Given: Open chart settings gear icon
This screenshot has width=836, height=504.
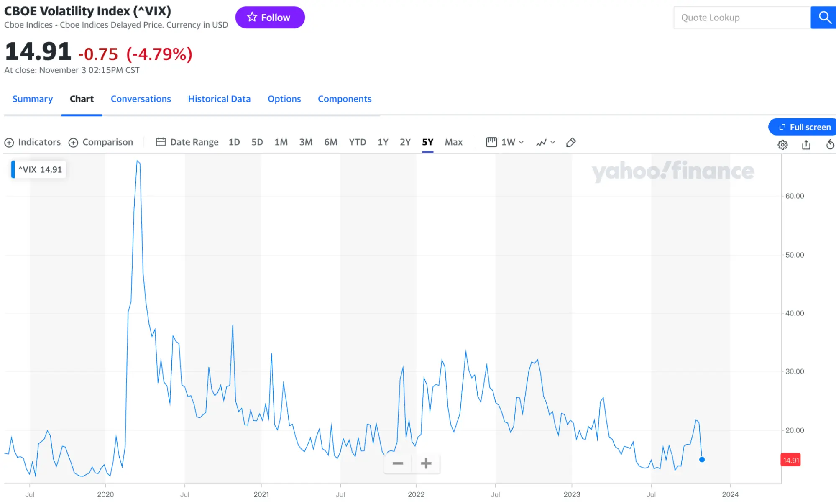Looking at the screenshot, I should click(x=782, y=145).
